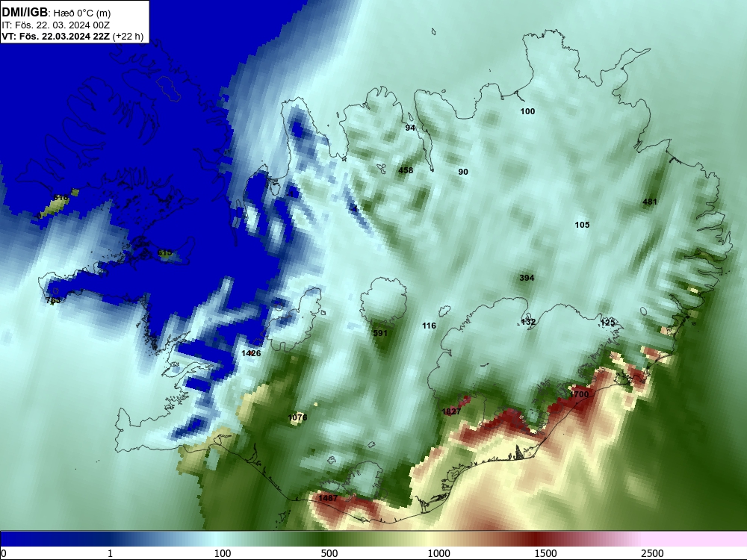Click the IT initialization time line

pos(56,25)
